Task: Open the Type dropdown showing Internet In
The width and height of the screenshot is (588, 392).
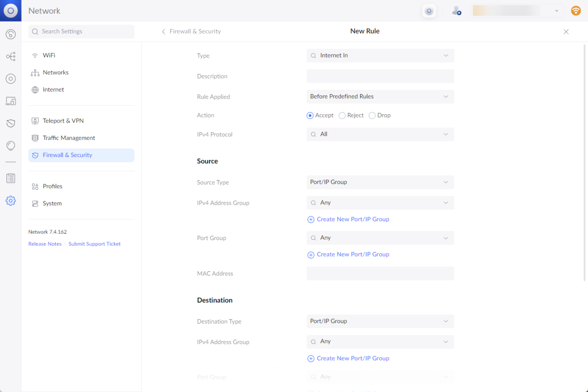Action: tap(380, 56)
